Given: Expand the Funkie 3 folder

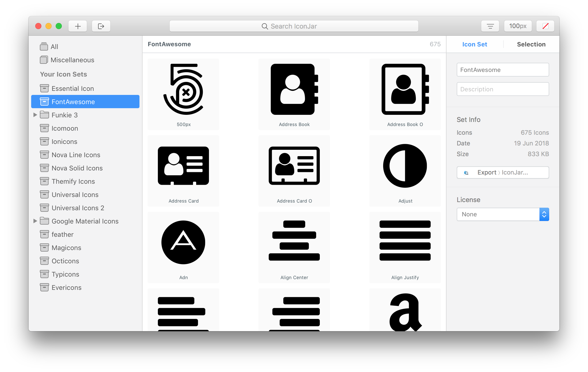Looking at the screenshot, I should click(x=35, y=115).
